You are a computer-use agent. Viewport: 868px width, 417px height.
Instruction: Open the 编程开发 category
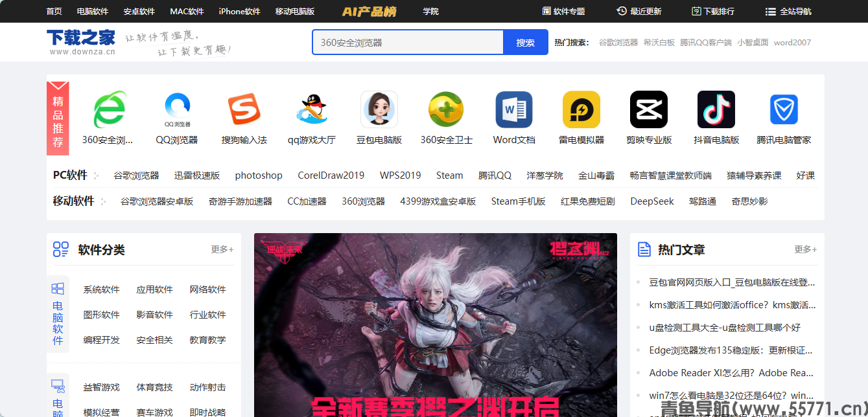(102, 340)
